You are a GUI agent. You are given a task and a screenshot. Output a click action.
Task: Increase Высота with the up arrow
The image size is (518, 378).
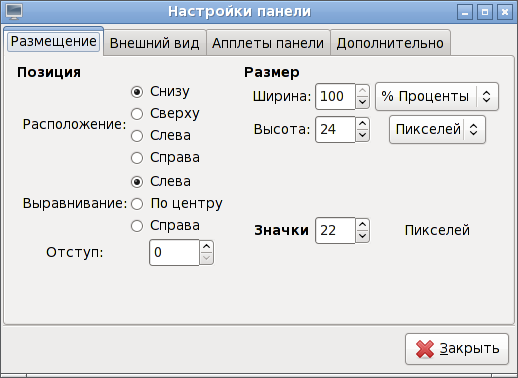[x=362, y=123]
